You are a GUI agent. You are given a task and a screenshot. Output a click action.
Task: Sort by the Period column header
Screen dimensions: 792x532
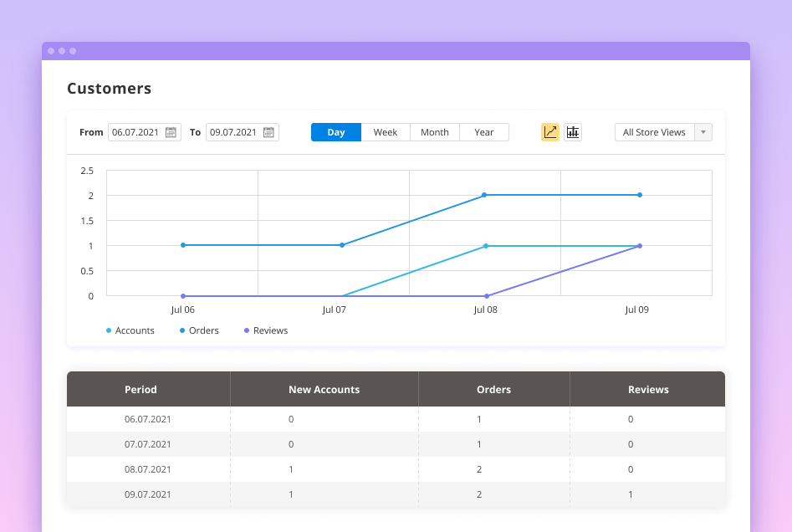141,389
